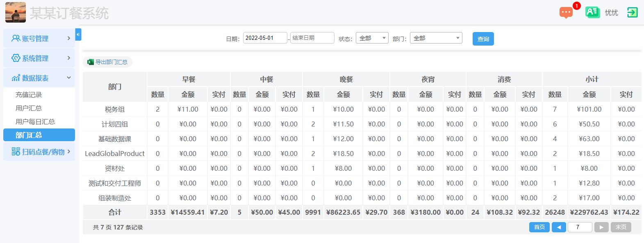The image size is (644, 243).
Task: Expand the 系统管理 sidebar menu
Action: pyautogui.click(x=39, y=58)
